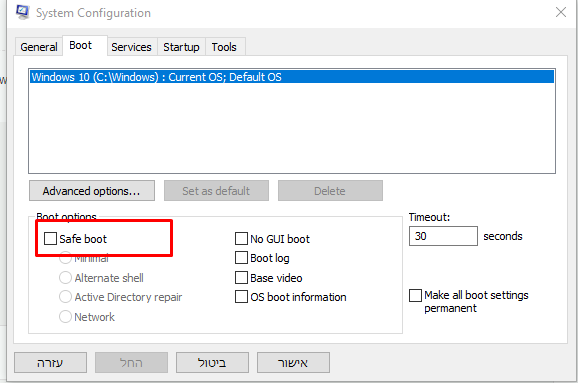Click the Timeout seconds input field

click(443, 236)
